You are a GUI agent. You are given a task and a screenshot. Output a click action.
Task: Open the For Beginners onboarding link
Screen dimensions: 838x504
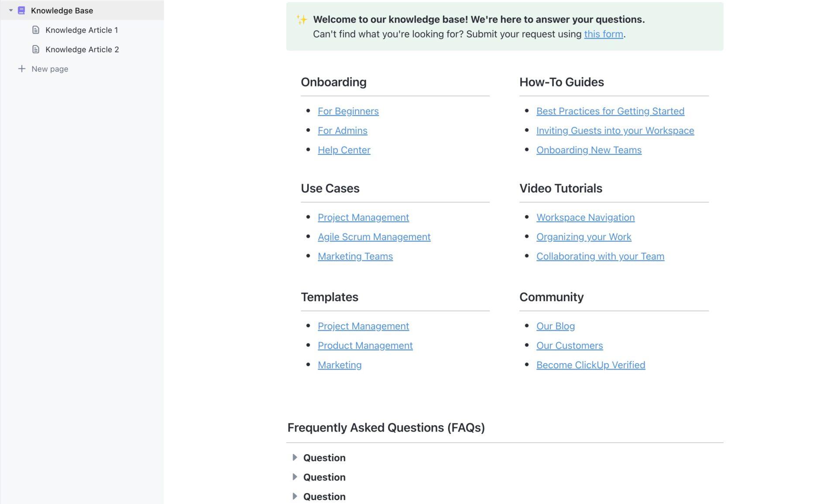pos(348,111)
